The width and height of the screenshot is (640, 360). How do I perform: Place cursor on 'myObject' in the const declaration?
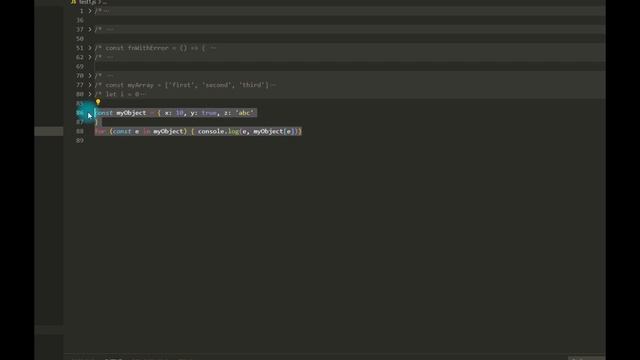point(131,113)
